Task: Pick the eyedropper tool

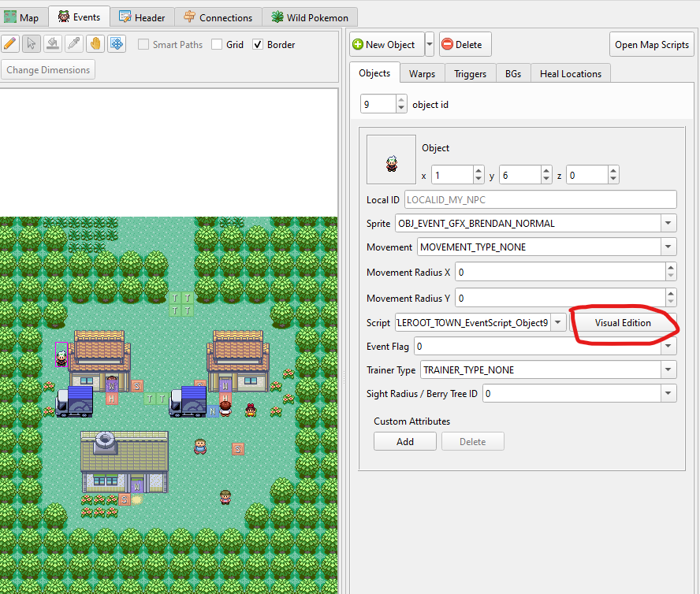Action: point(74,44)
